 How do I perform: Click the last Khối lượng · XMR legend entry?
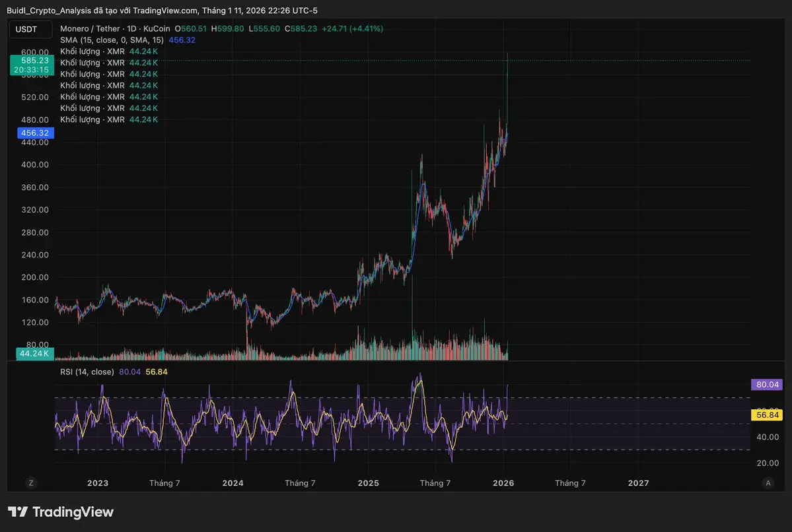92,119
